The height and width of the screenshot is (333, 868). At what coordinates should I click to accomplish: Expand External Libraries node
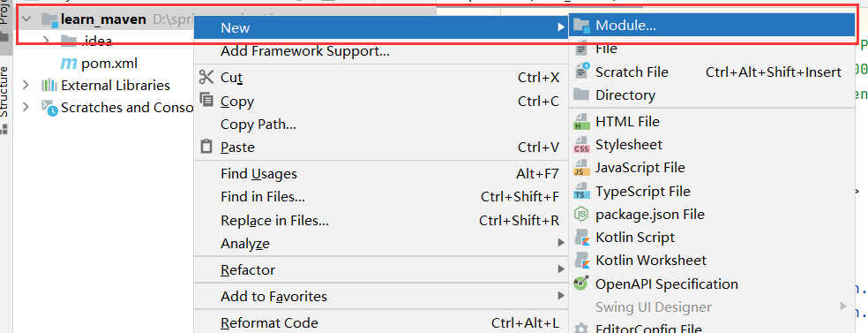coord(26,85)
